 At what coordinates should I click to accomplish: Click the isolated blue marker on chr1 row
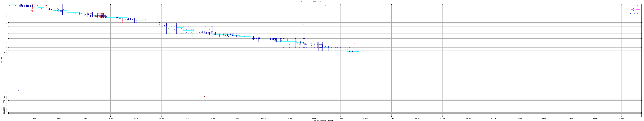18,91
